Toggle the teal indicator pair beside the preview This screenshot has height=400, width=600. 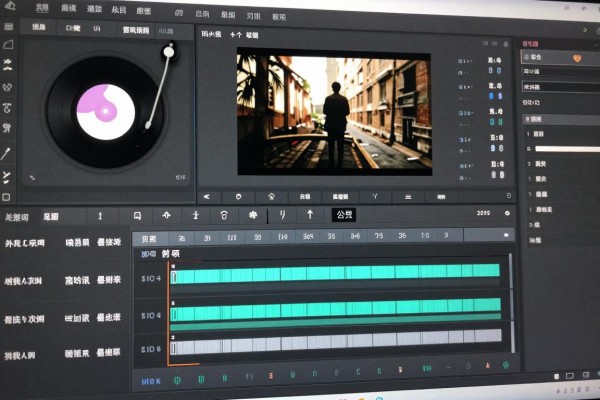click(x=496, y=122)
